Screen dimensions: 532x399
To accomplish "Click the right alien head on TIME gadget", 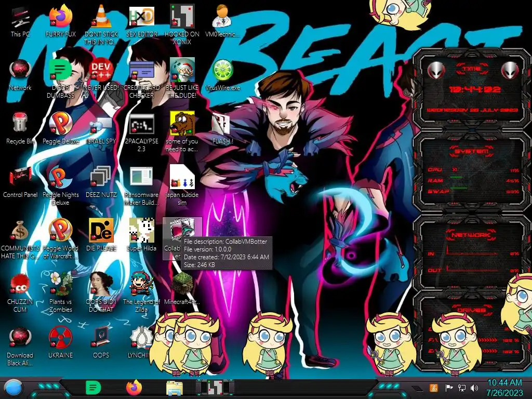I will pos(510,71).
